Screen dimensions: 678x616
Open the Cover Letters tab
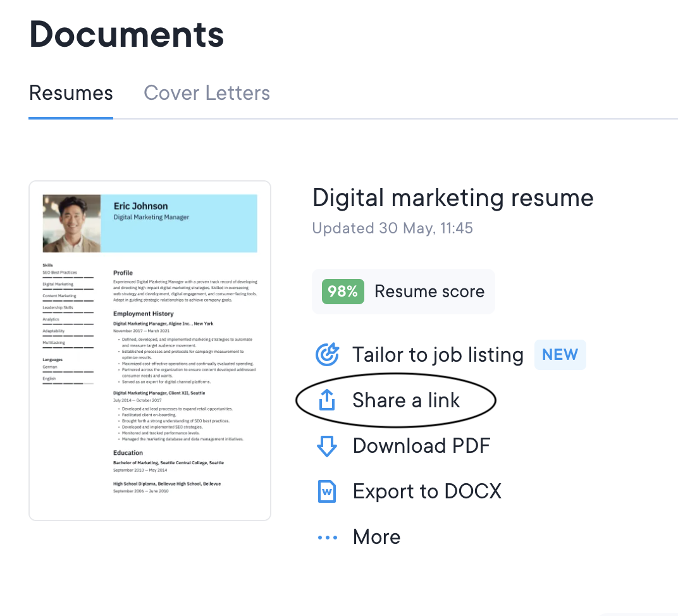(207, 93)
